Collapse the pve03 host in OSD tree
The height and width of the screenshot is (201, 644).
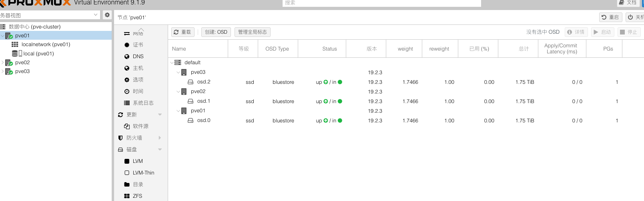(178, 72)
